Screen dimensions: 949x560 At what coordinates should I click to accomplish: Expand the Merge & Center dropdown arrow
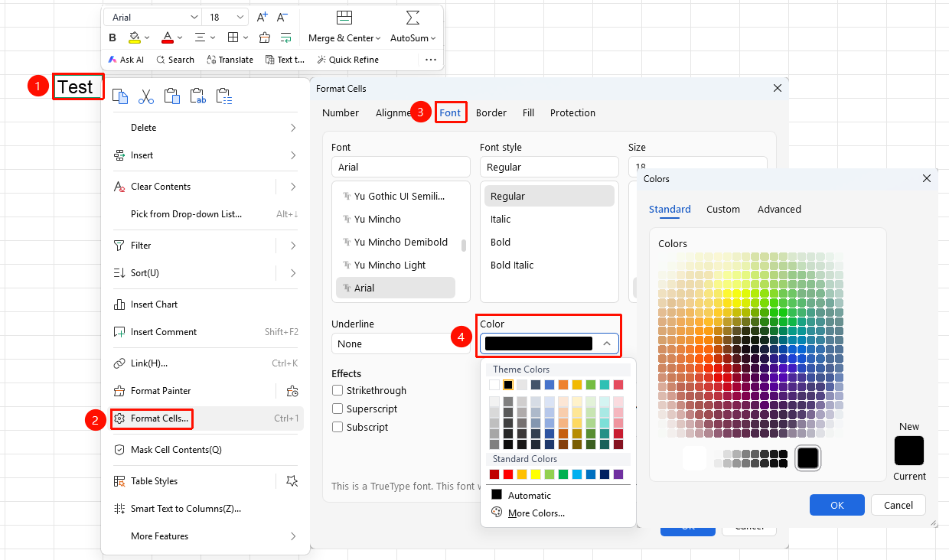click(380, 38)
